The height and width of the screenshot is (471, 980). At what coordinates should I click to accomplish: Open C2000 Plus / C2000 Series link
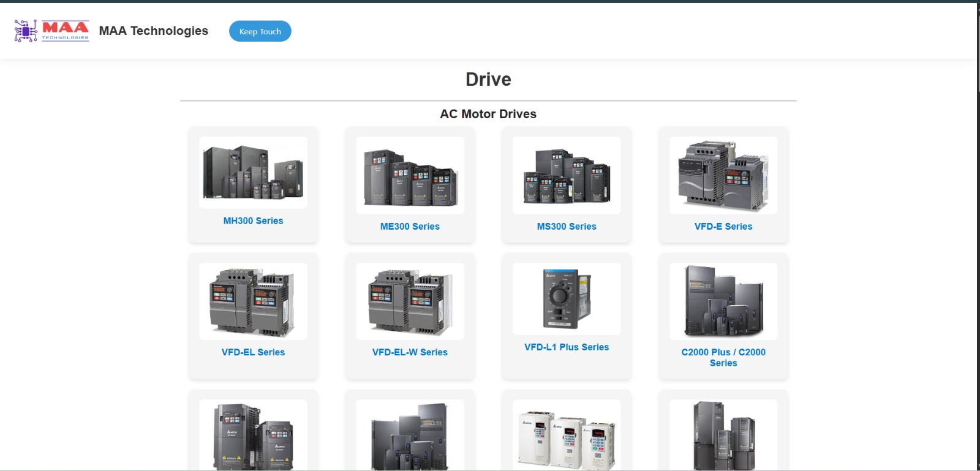723,358
